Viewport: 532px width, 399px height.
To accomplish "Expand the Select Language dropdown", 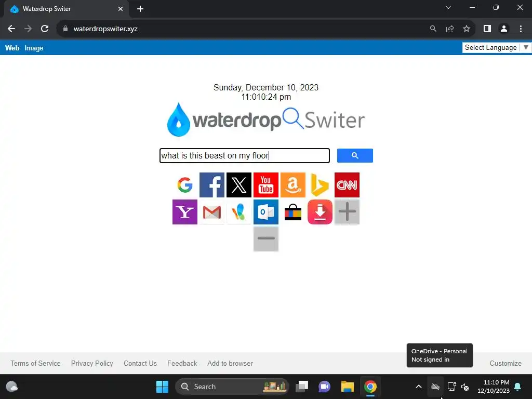I will [x=496, y=47].
